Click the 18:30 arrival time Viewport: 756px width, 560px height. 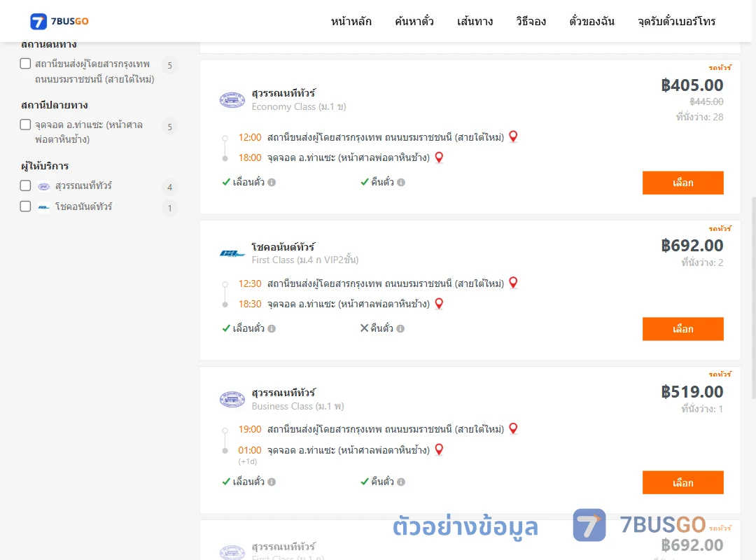pos(250,304)
